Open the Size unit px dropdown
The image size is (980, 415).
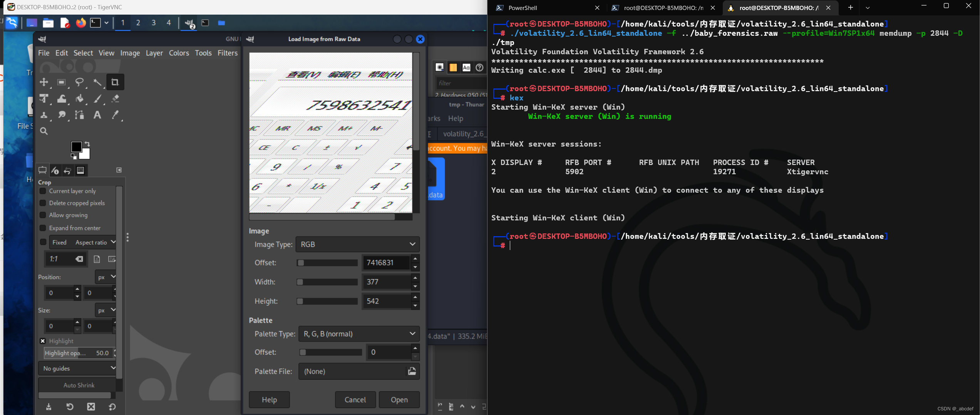pyautogui.click(x=106, y=310)
